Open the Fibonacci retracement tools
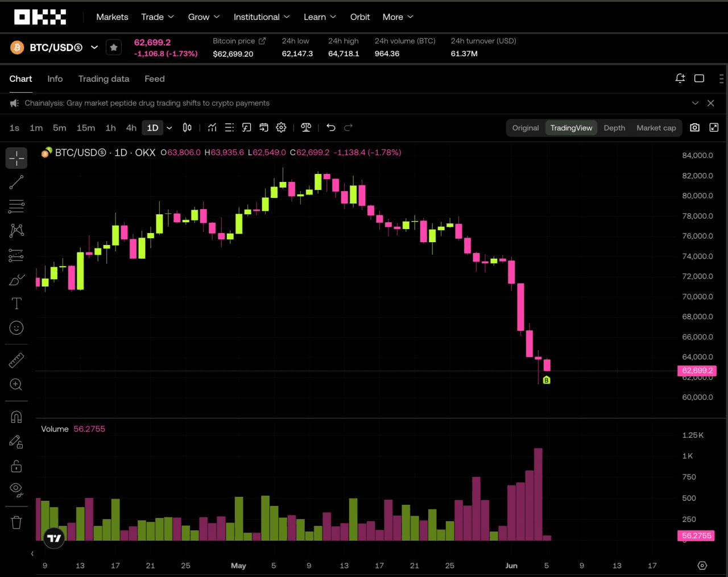This screenshot has height=577, width=728. point(16,206)
